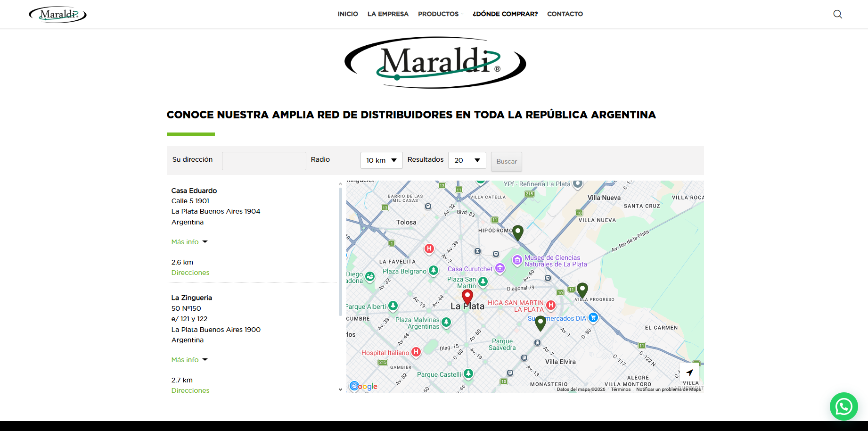
Task: Click the Villa Elvira map label
Action: pyautogui.click(x=560, y=362)
